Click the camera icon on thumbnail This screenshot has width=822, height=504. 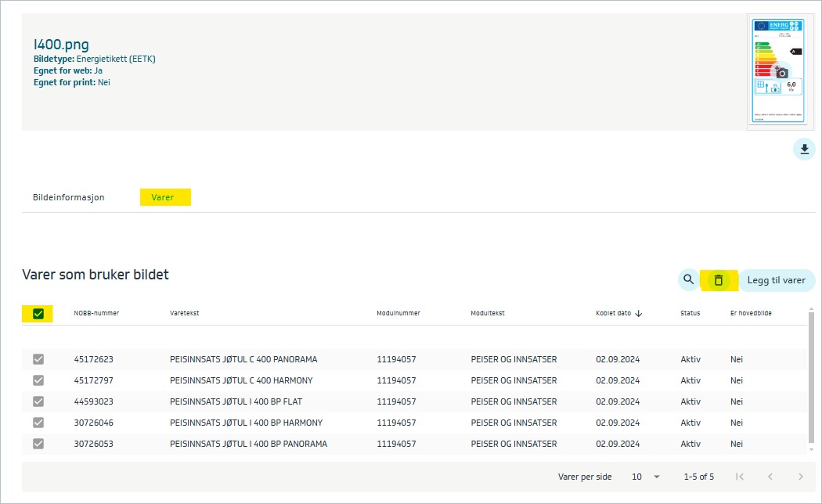781,73
